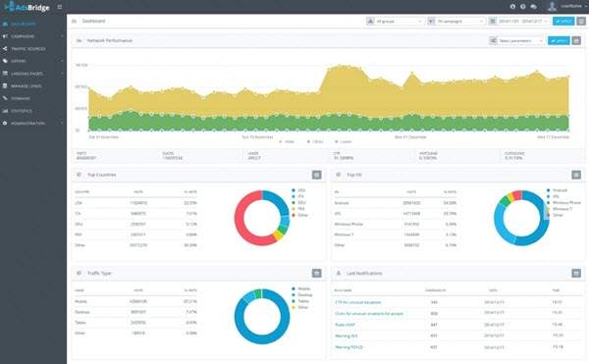Click the Top OS header icon

click(x=339, y=175)
